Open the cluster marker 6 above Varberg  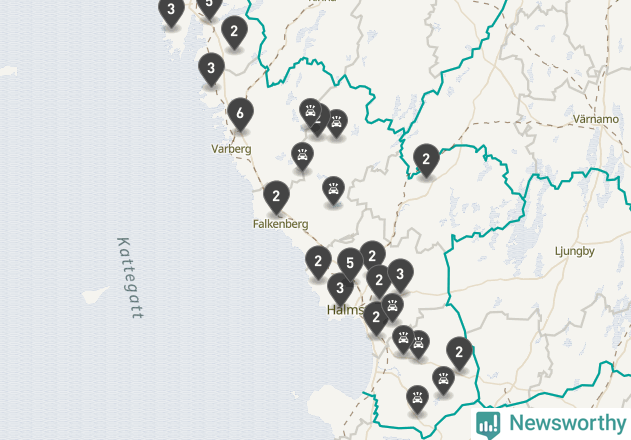(x=240, y=114)
